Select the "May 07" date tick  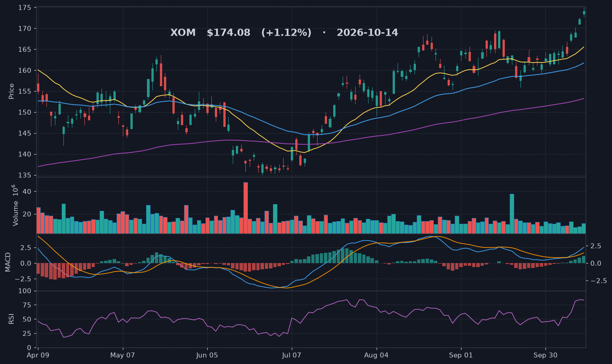pyautogui.click(x=123, y=356)
